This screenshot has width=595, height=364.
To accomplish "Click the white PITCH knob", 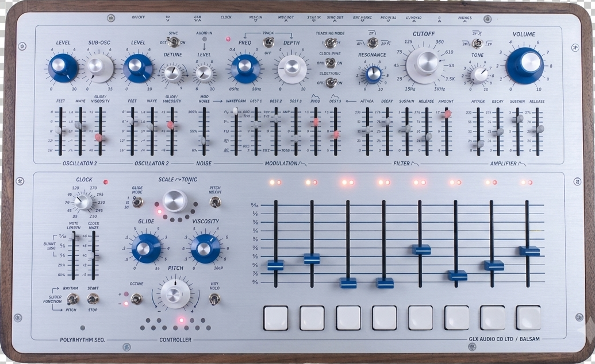I will point(175,294).
